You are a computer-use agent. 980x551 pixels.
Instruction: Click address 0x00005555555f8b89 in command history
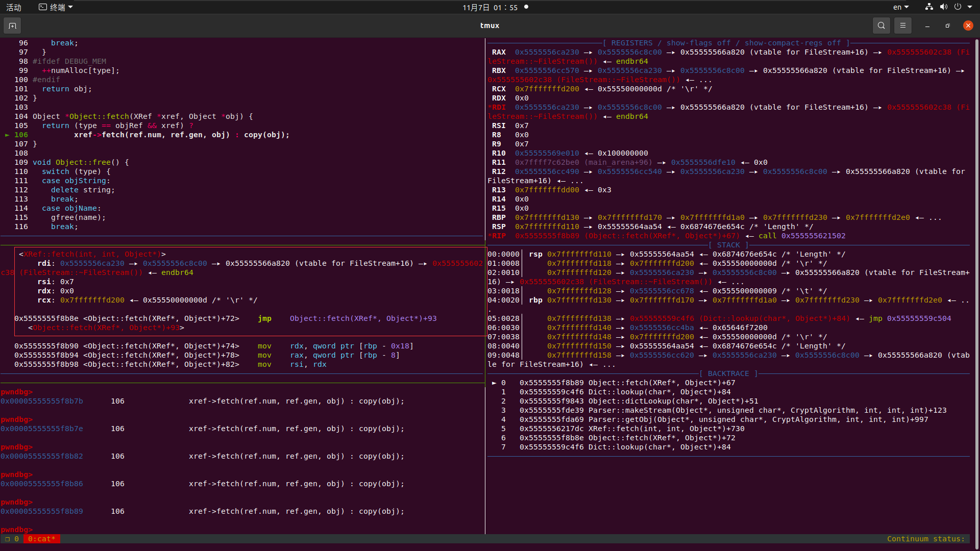coord(41,512)
